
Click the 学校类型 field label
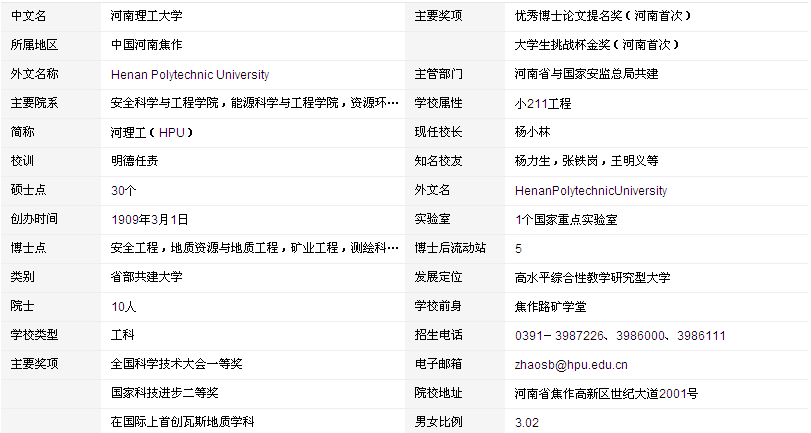point(34,335)
